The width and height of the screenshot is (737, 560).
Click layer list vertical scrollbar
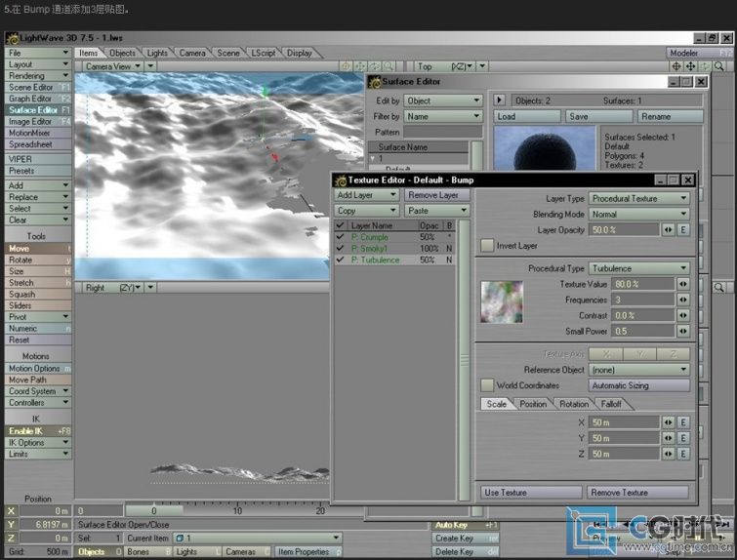464,359
